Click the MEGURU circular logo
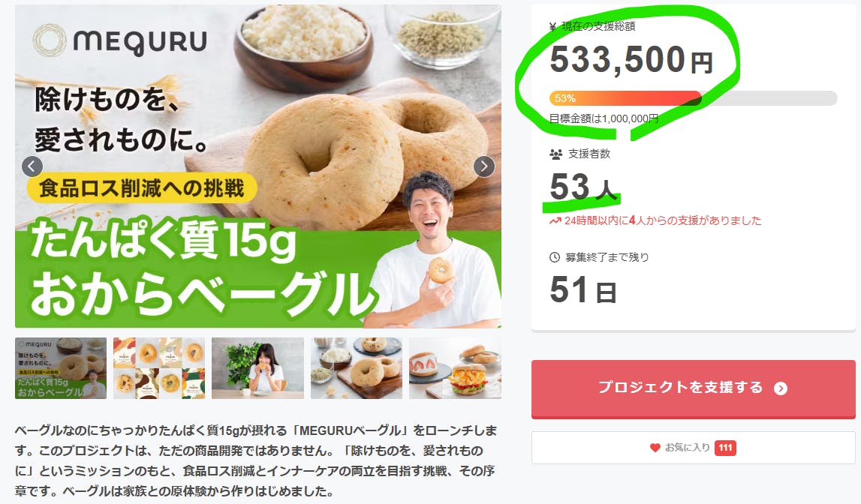Screen dimensions: 861x504 click(x=49, y=40)
